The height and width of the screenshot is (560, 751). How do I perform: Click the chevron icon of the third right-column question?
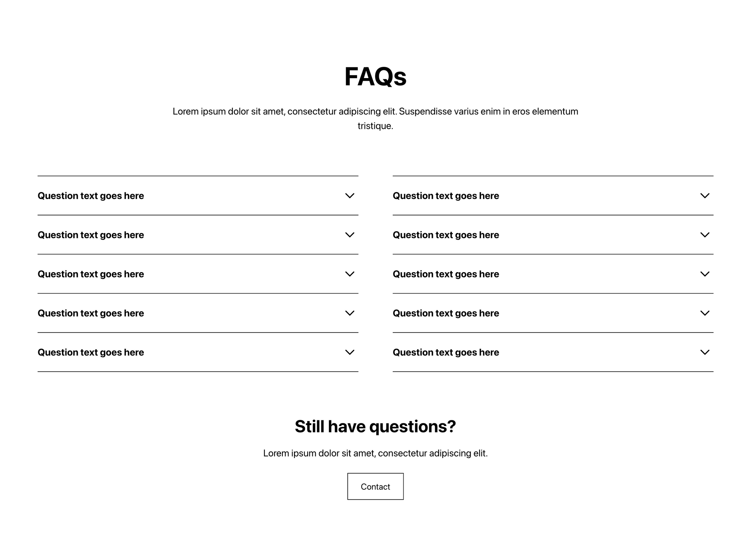[x=705, y=274]
